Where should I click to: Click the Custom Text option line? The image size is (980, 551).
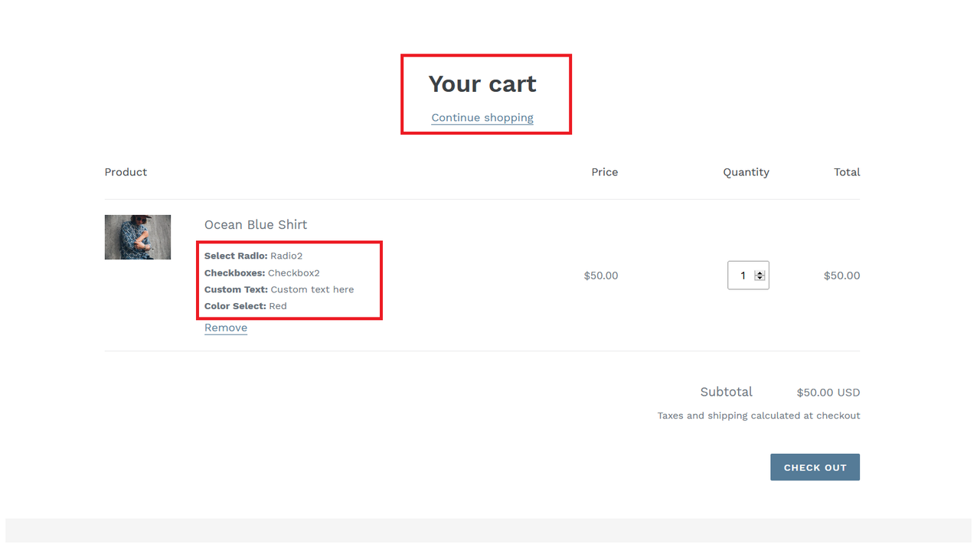point(279,289)
